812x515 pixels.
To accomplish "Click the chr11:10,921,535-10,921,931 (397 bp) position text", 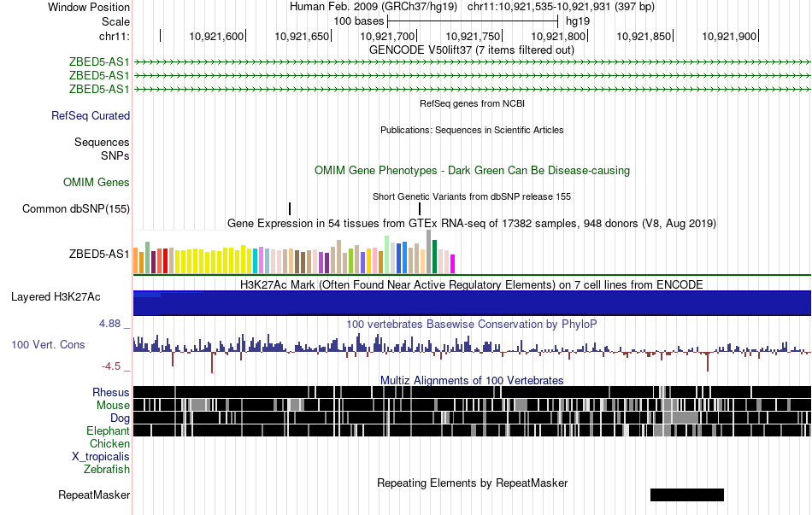I will pos(561,7).
